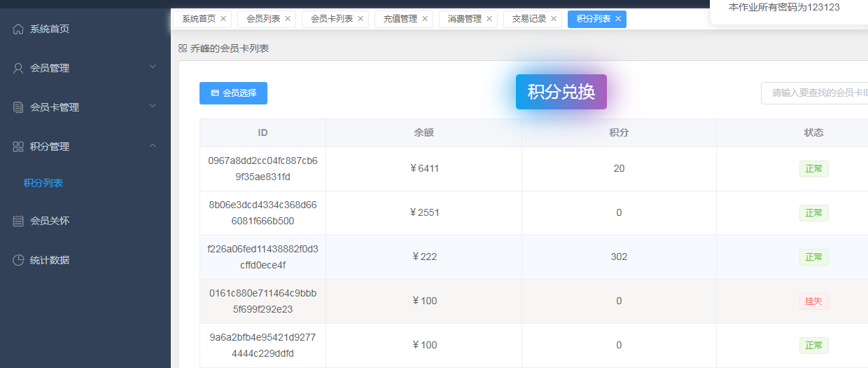The width and height of the screenshot is (868, 368).
Task: Click the document icon beside 会员卡管理
Action: click(x=18, y=108)
